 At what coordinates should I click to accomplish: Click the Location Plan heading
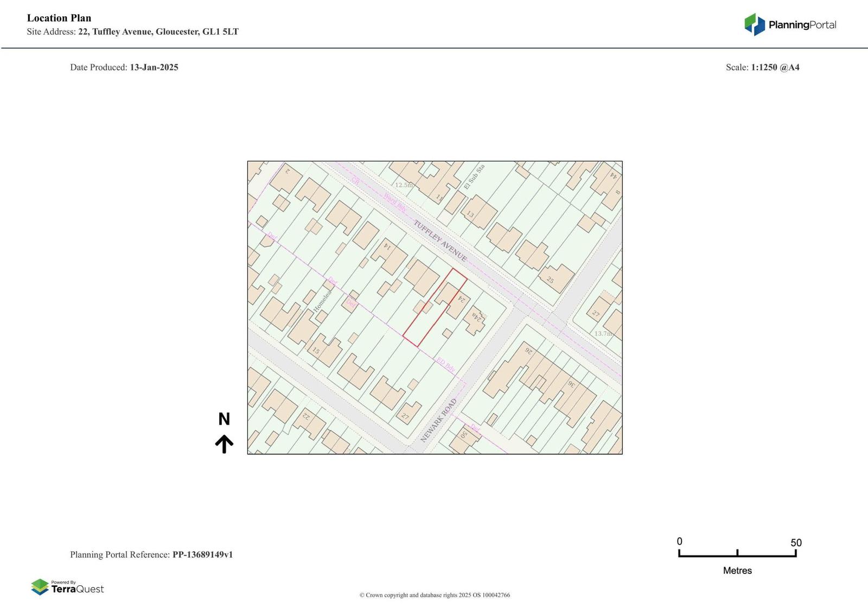59,18
